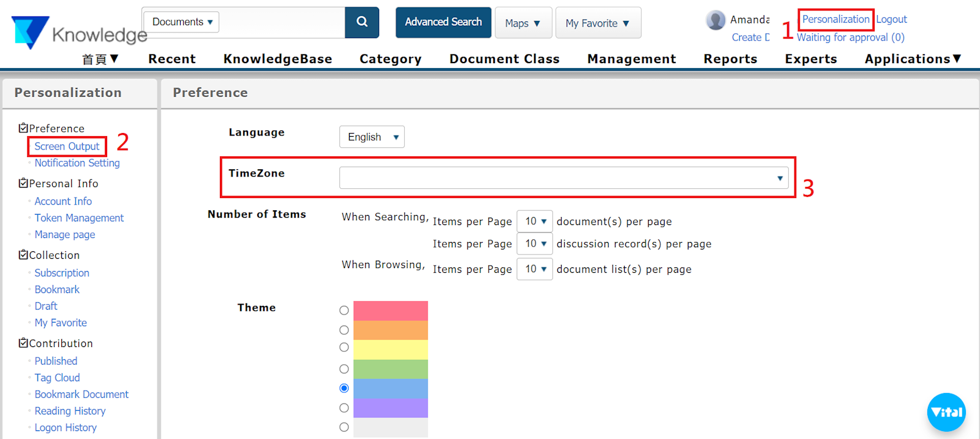Collapse the Collection section icon
This screenshot has height=439, width=980.
23,255
